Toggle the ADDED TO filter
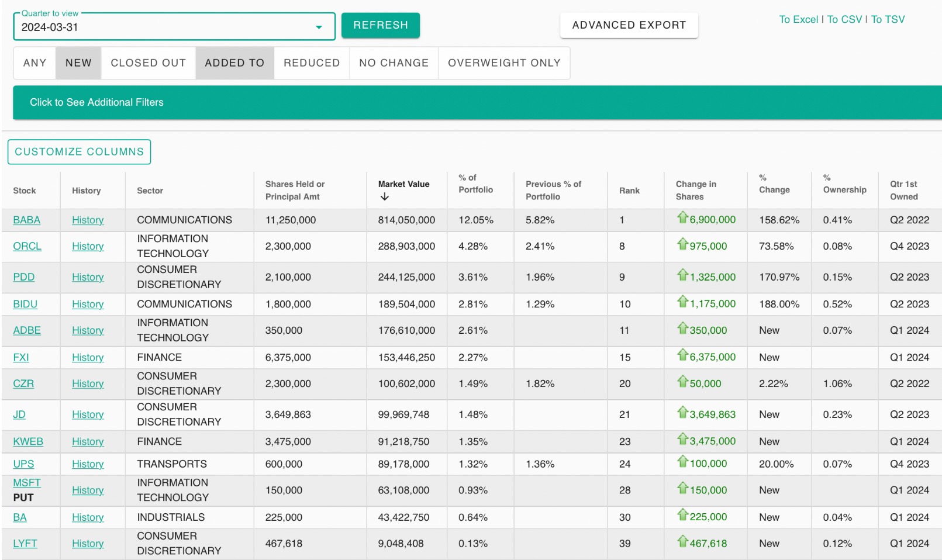 (234, 63)
